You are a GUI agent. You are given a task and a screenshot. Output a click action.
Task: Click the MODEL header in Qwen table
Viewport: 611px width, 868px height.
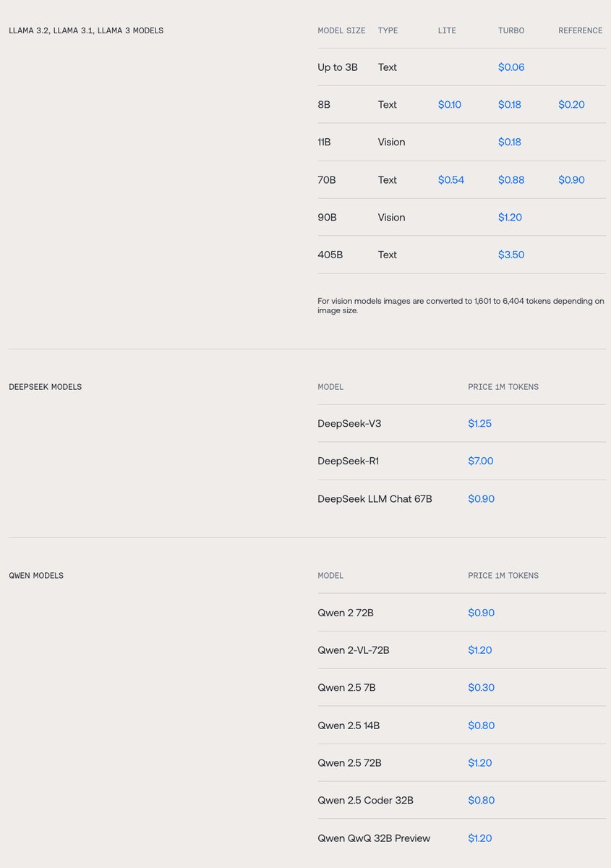coord(330,576)
